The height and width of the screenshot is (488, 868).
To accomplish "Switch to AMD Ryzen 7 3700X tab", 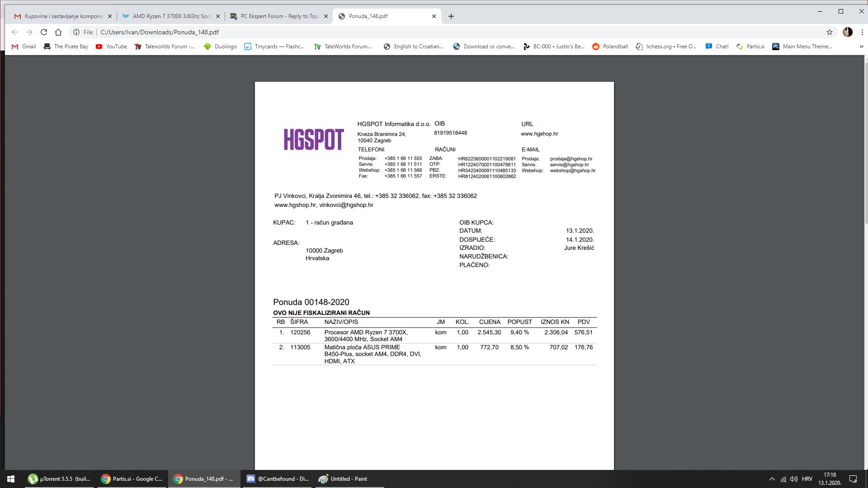I will (171, 16).
